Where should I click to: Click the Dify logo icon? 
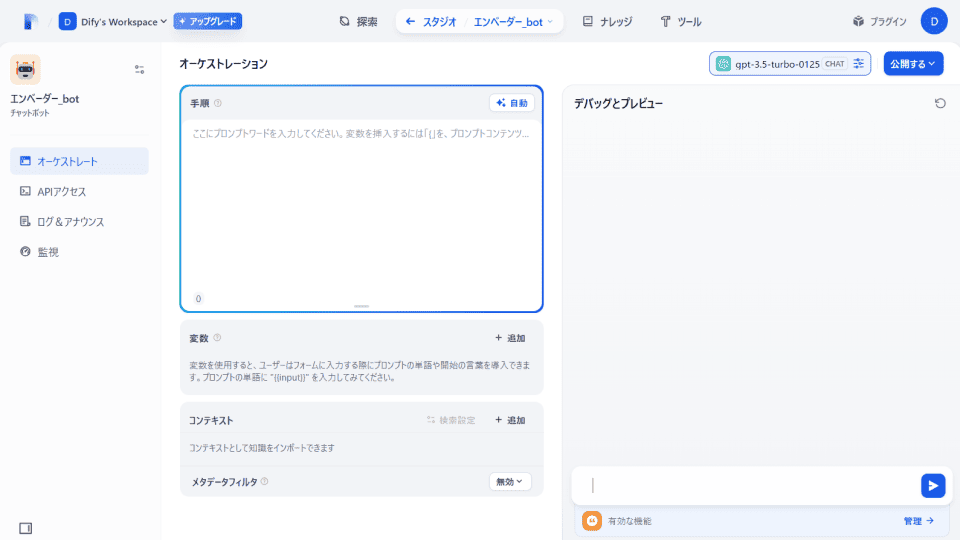coord(29,21)
